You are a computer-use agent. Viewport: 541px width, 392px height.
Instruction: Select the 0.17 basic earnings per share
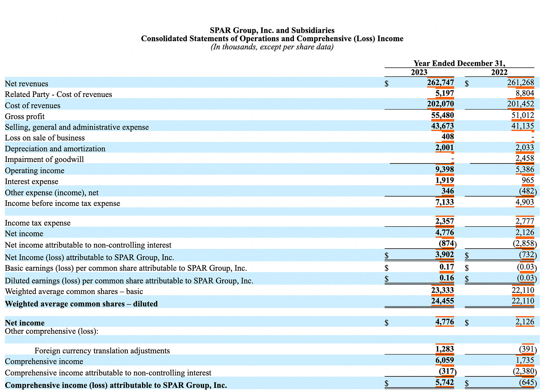point(447,266)
